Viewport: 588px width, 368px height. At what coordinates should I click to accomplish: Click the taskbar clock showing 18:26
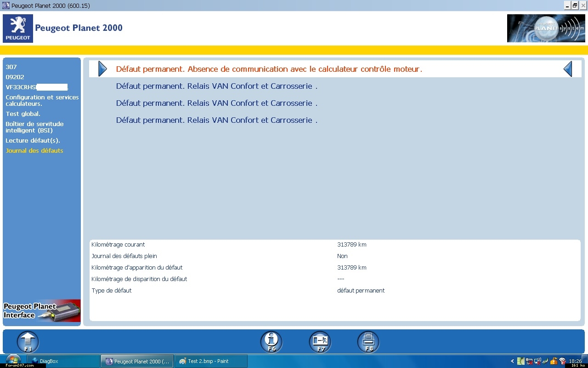click(x=575, y=361)
